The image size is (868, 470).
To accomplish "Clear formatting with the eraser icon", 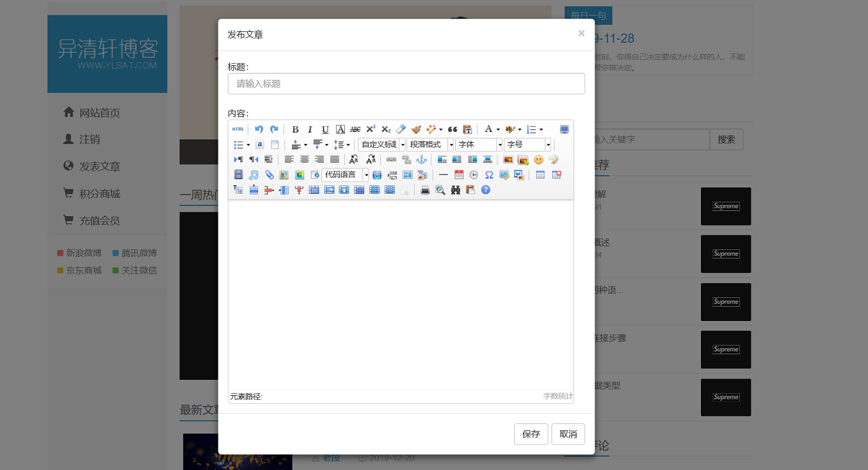I will [401, 129].
